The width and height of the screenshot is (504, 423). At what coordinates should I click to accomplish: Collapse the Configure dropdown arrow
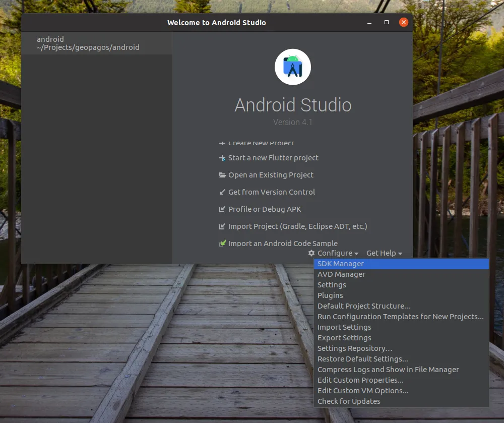[356, 254]
